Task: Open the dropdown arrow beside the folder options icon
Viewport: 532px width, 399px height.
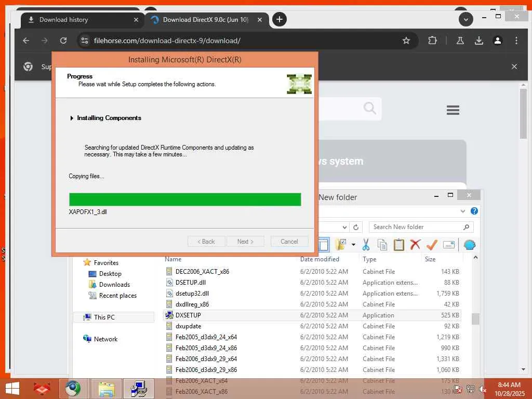Action: click(353, 245)
